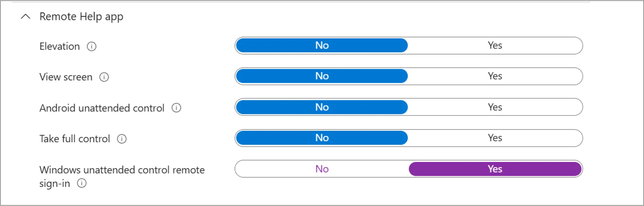The image size is (644, 206).
Task: Show info for Take full control
Action: click(x=122, y=139)
